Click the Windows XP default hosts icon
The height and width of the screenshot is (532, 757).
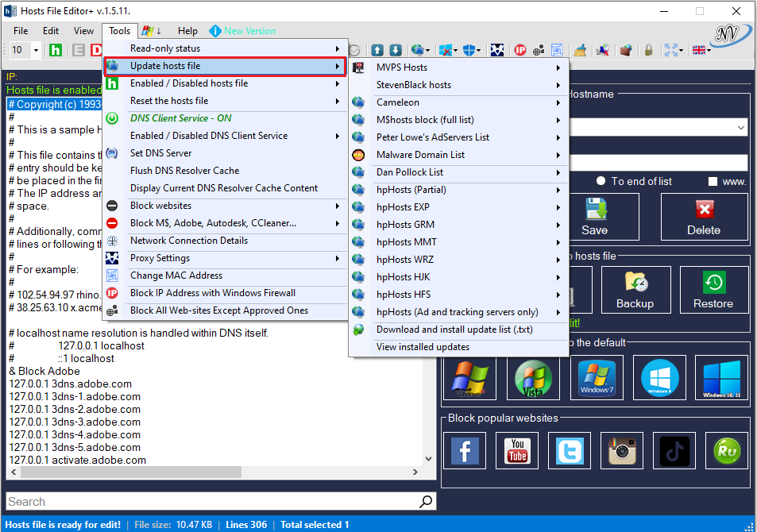tap(469, 378)
